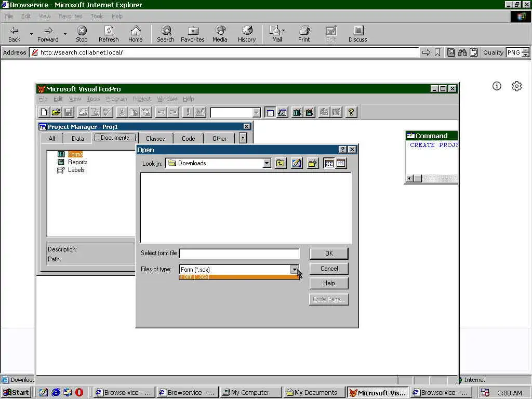Viewport: 532px width, 399px height.
Task: Select Labels in the Project Manager tree
Action: click(76, 170)
